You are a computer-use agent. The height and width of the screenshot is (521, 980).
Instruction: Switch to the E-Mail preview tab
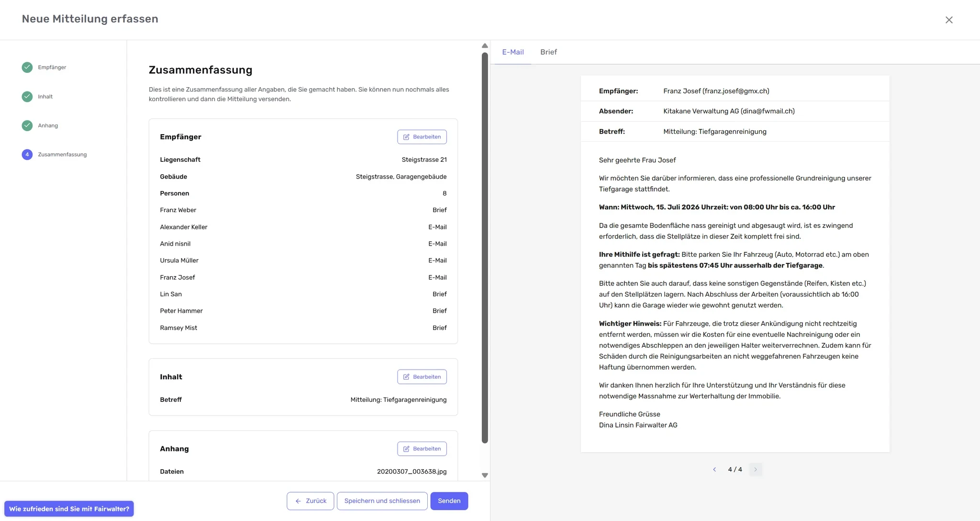(x=512, y=52)
